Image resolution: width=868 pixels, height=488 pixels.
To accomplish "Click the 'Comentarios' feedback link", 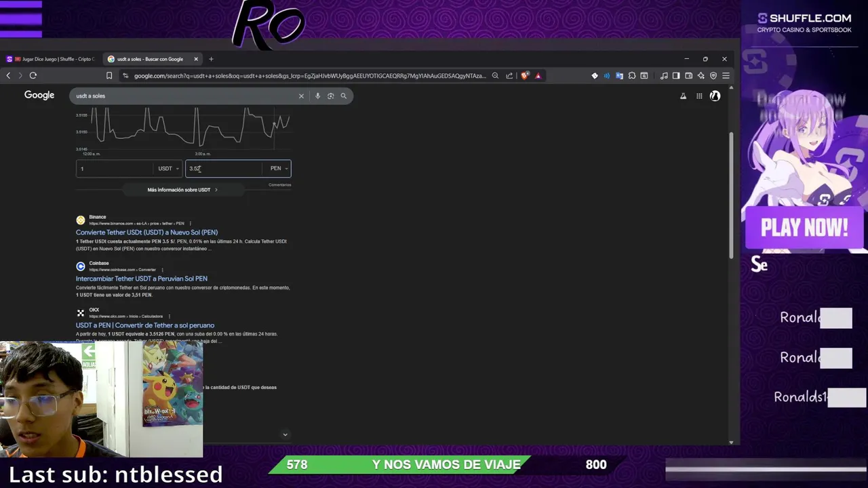I will pyautogui.click(x=279, y=185).
